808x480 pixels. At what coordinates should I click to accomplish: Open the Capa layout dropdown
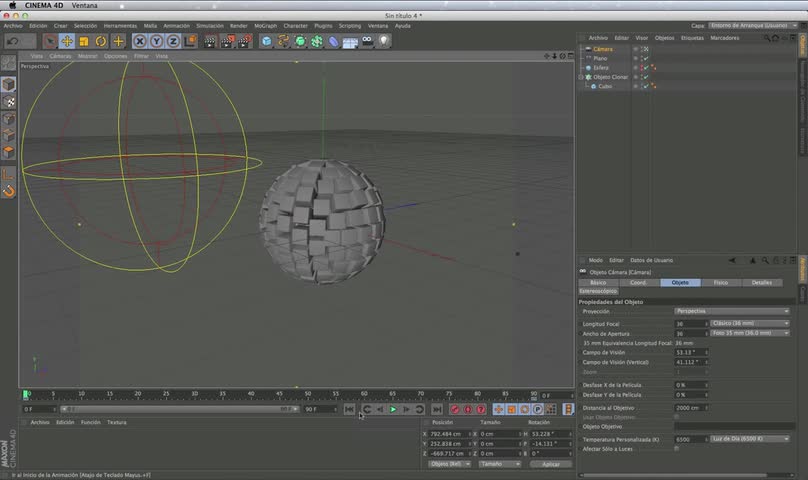(x=753, y=25)
